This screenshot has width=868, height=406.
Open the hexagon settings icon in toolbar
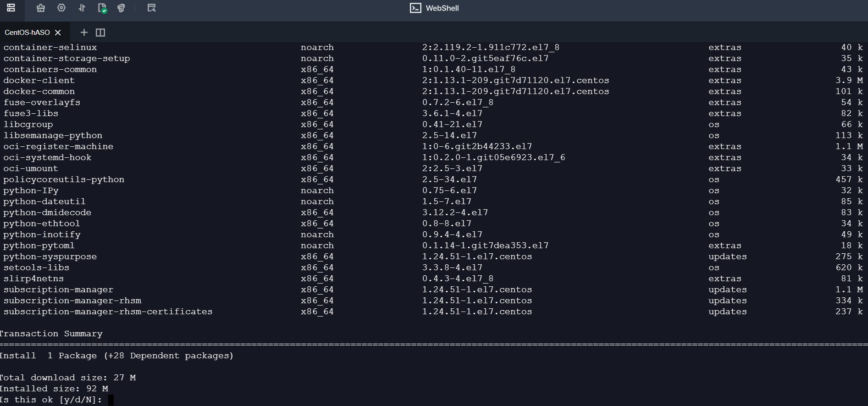coord(61,8)
